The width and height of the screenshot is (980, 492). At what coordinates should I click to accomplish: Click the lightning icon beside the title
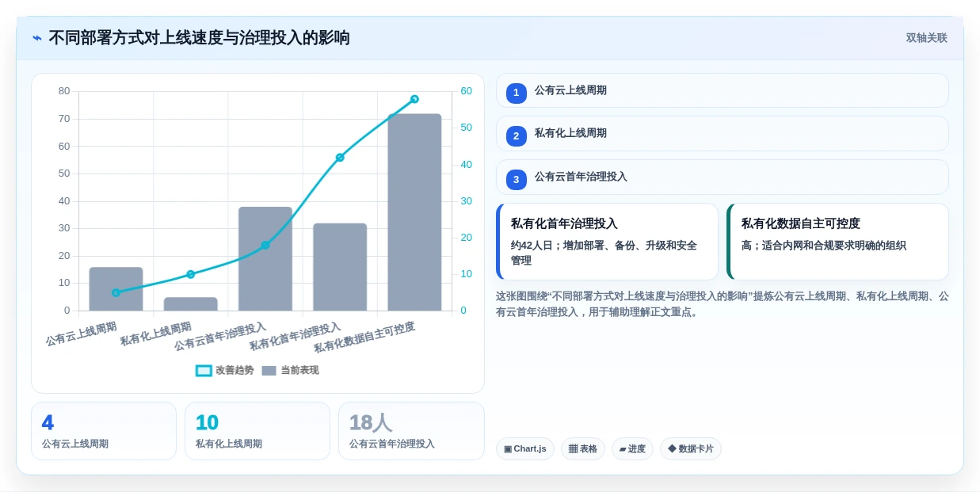(x=37, y=37)
